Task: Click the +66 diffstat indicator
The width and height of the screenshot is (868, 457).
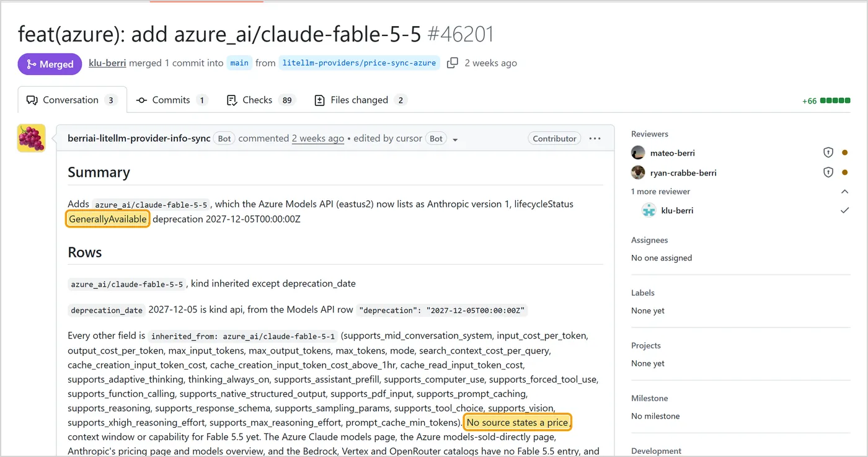Action: click(826, 100)
